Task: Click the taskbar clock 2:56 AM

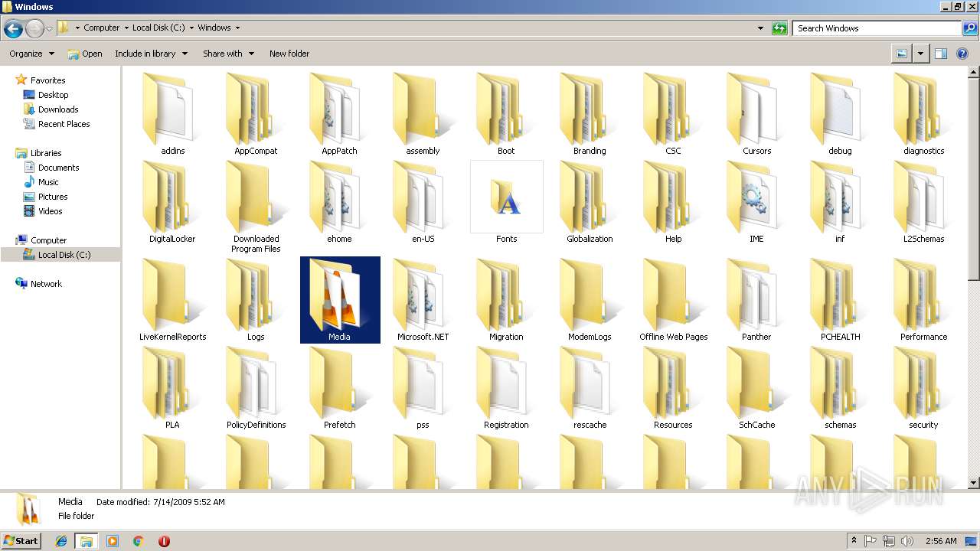Action: 941,541
